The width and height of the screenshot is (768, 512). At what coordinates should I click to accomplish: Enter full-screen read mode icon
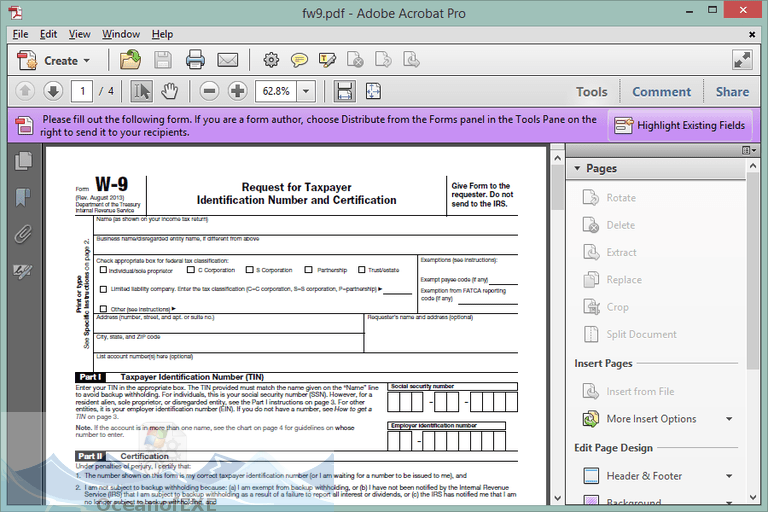742,60
